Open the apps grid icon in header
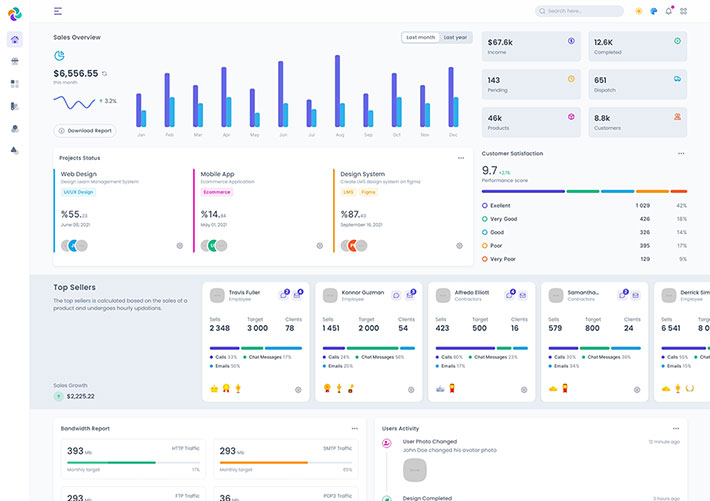This screenshot has height=501, width=710. click(x=684, y=11)
